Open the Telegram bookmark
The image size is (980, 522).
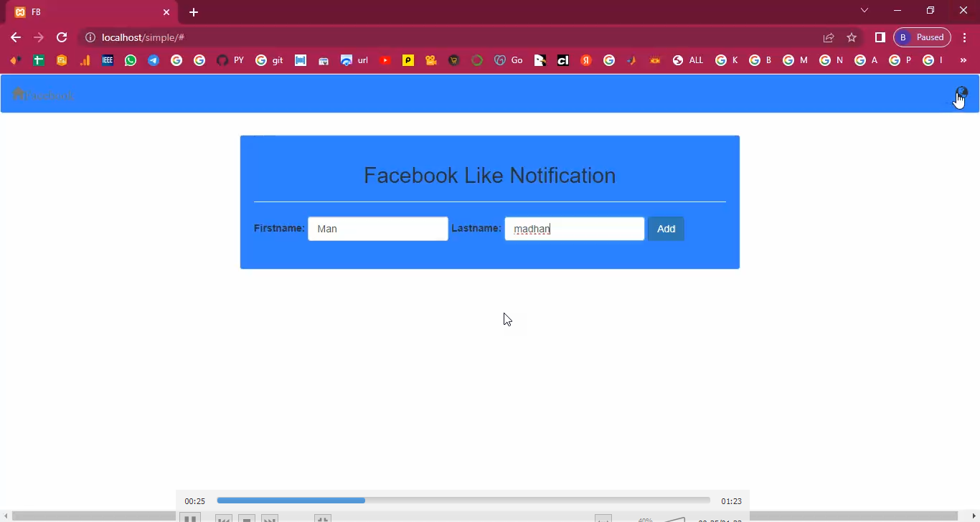tap(154, 60)
